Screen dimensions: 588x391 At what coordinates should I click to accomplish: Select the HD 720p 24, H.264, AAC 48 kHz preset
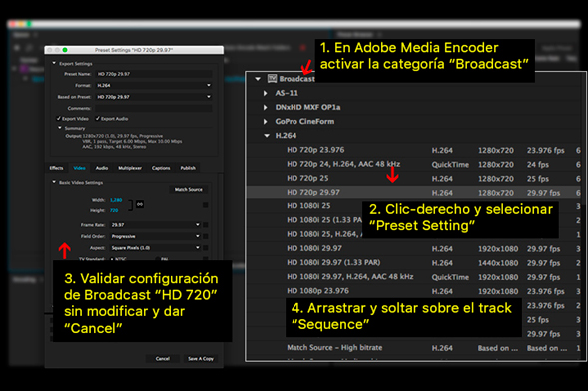point(343,164)
